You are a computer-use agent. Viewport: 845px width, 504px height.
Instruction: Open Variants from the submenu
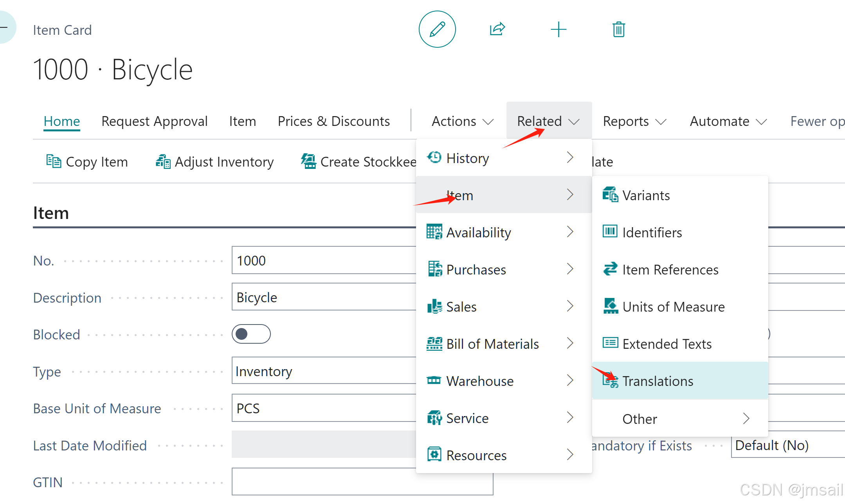[x=646, y=195]
